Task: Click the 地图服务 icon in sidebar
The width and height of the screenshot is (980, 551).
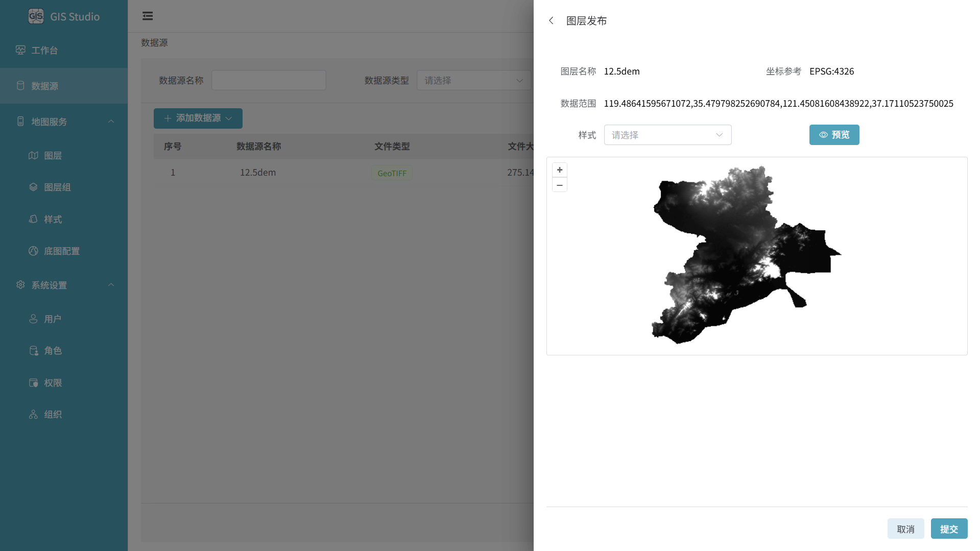Action: [20, 122]
